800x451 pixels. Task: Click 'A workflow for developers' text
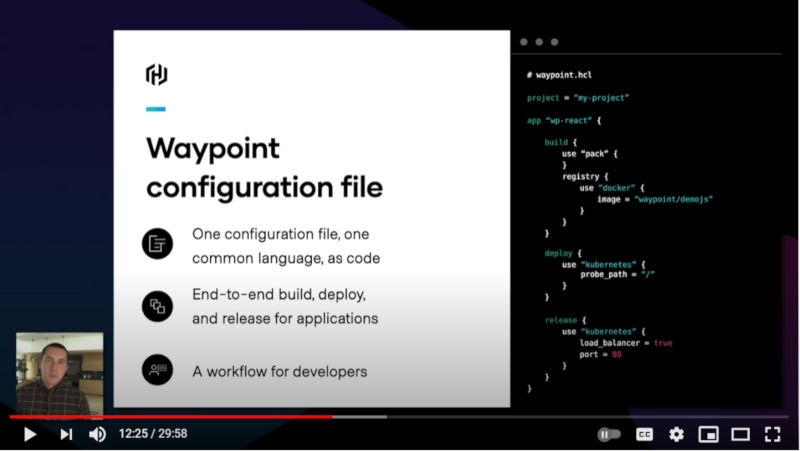click(280, 371)
